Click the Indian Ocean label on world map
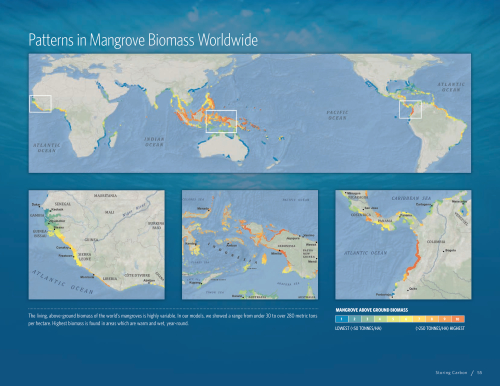 [x=154, y=142]
